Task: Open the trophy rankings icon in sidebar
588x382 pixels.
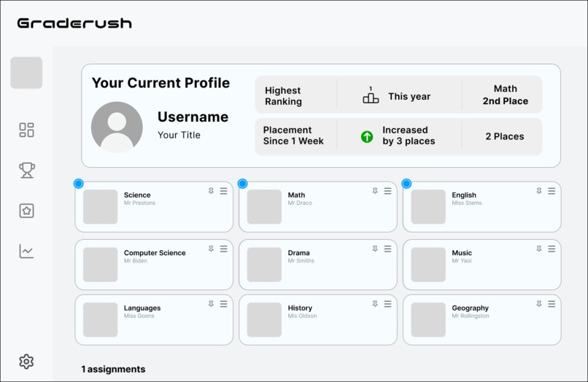Action: [x=26, y=170]
